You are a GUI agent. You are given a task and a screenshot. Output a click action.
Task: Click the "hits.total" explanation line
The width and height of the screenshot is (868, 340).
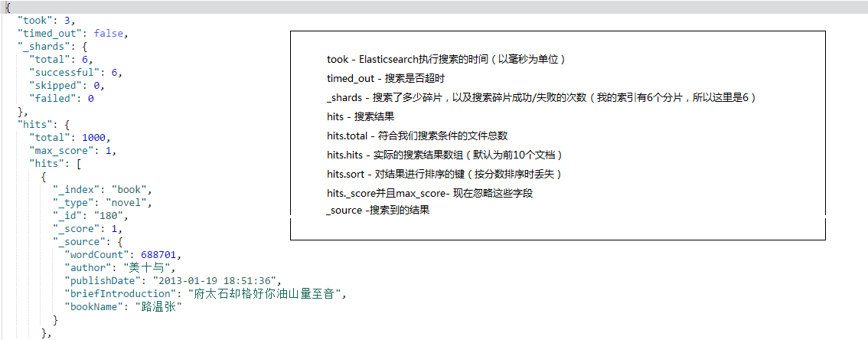pyautogui.click(x=417, y=136)
